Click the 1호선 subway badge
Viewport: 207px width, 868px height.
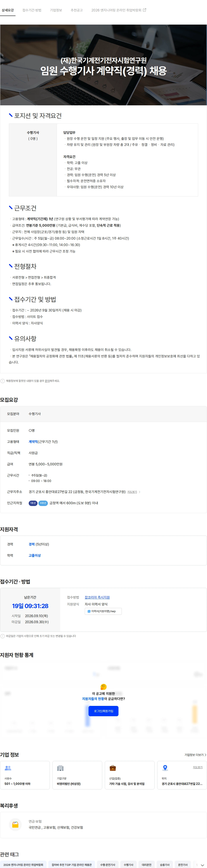pos(33,503)
